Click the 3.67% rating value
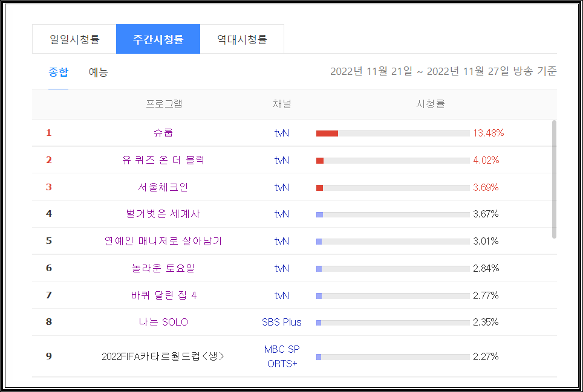 point(486,214)
